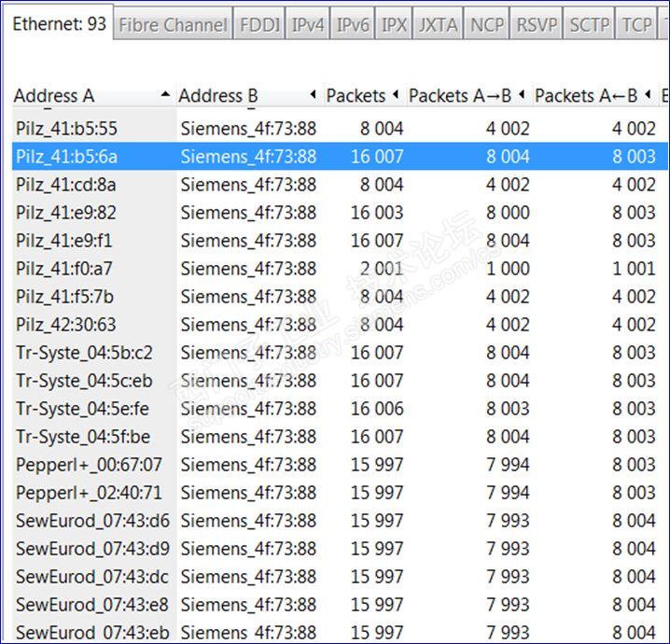
Task: Click packet count 16 006 for Tr-Syste_04:5e:fe
Action: (377, 409)
